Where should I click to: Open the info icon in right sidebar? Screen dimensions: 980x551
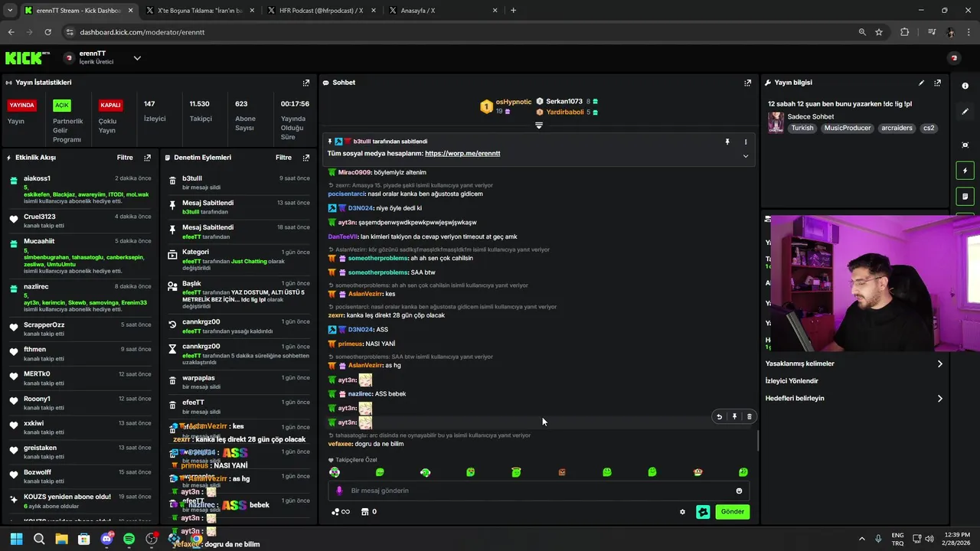[965, 86]
